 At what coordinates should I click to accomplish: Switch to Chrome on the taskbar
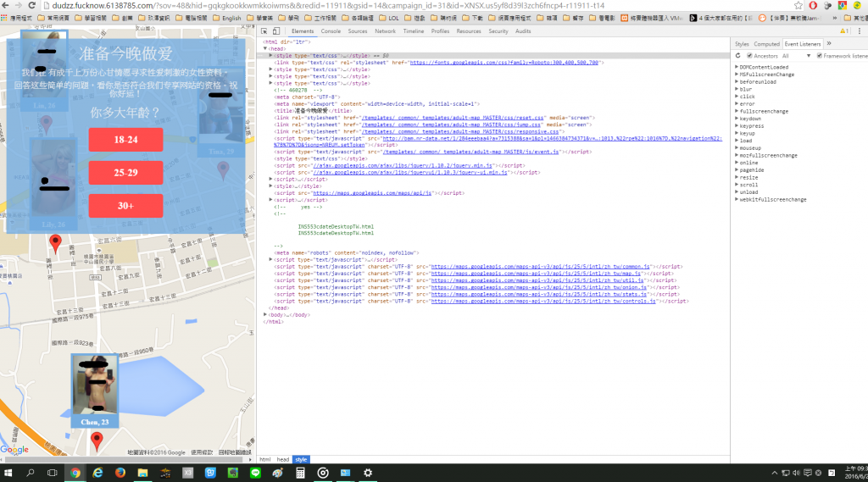75,473
